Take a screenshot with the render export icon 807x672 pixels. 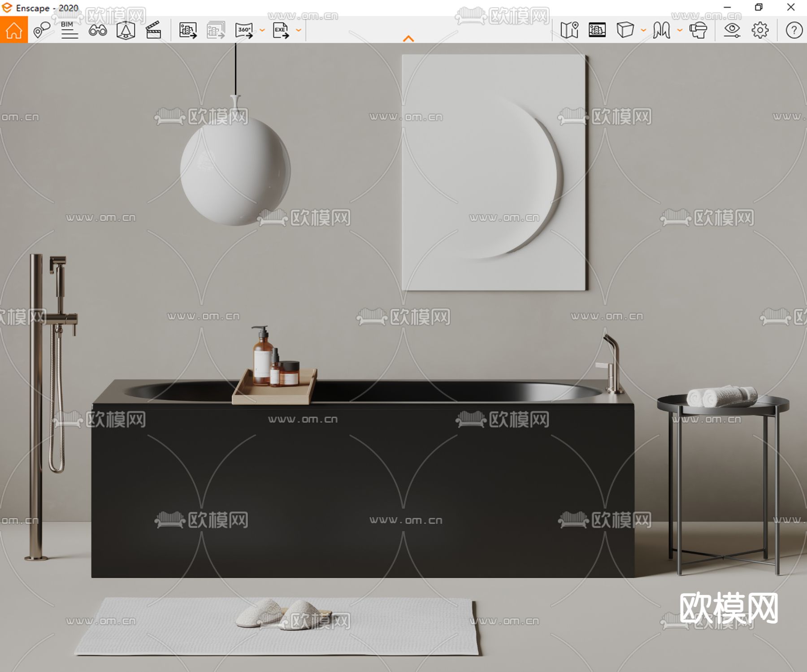pyautogui.click(x=188, y=30)
